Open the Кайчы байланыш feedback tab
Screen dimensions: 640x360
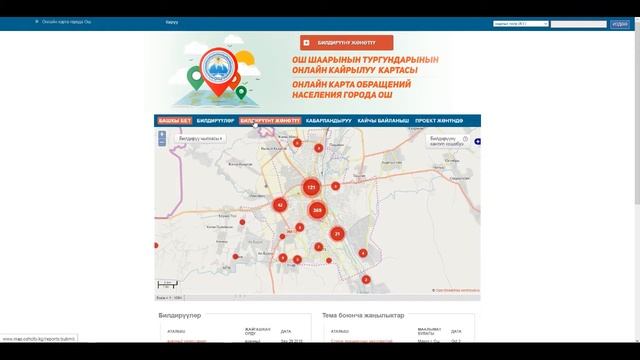(x=383, y=121)
